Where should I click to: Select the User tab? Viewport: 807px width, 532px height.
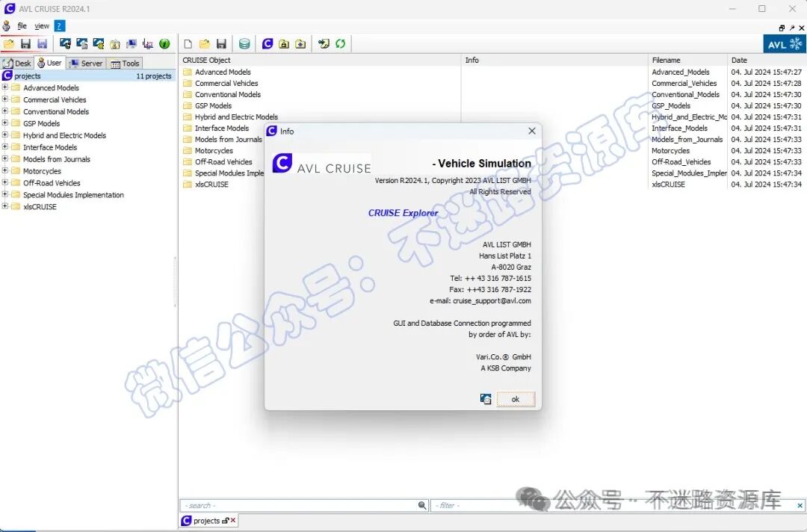coord(49,63)
